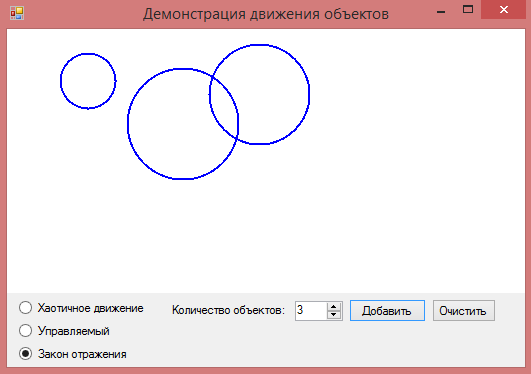
Task: Decrease object count with down arrow
Action: (x=334, y=314)
